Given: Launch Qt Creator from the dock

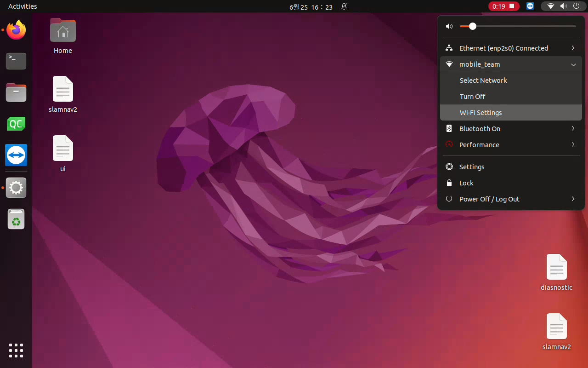Looking at the screenshot, I should (x=16, y=124).
